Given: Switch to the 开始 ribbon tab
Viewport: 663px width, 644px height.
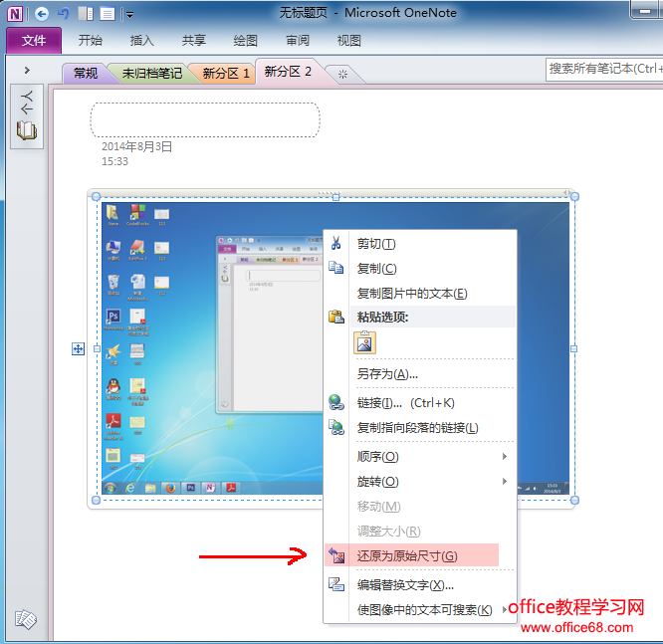Looking at the screenshot, I should pos(90,41).
